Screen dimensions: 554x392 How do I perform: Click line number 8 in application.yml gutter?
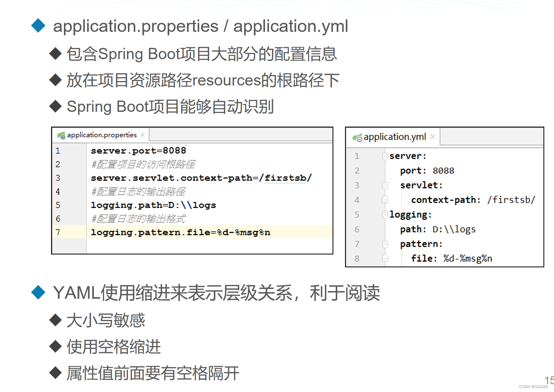point(357,259)
